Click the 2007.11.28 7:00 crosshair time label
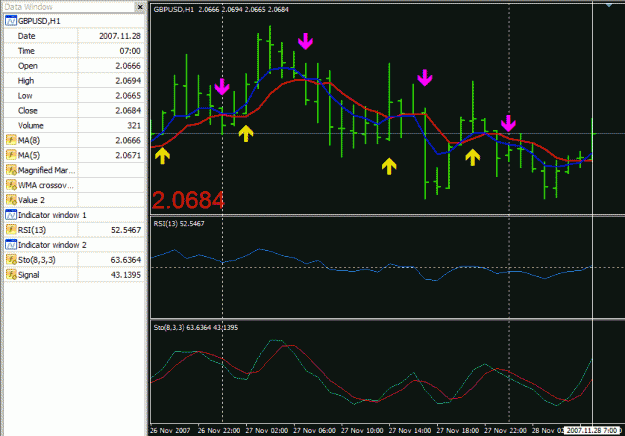This screenshot has width=625, height=436. 592,430
